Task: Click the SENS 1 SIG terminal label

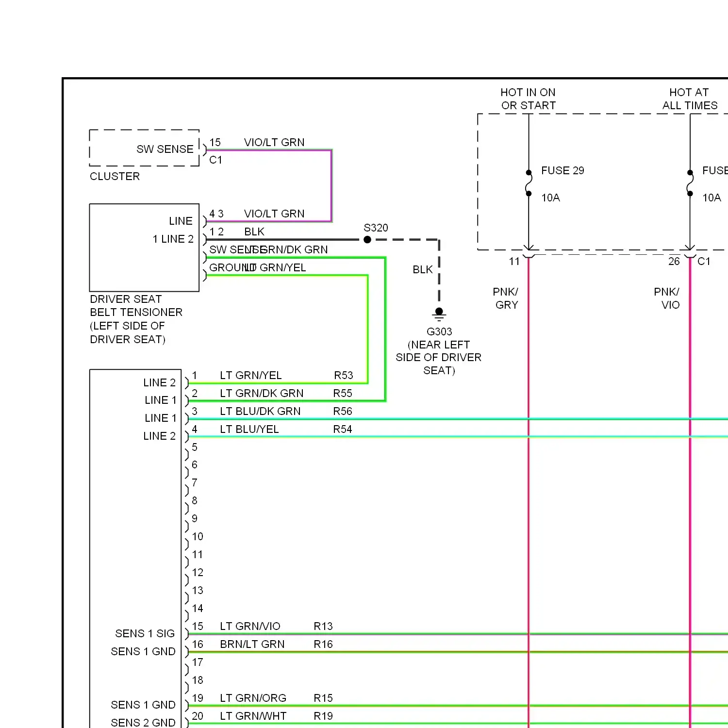Action: [x=145, y=633]
